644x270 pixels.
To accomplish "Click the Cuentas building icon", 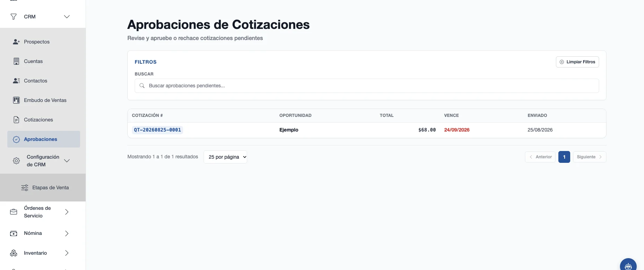I will coord(16,61).
